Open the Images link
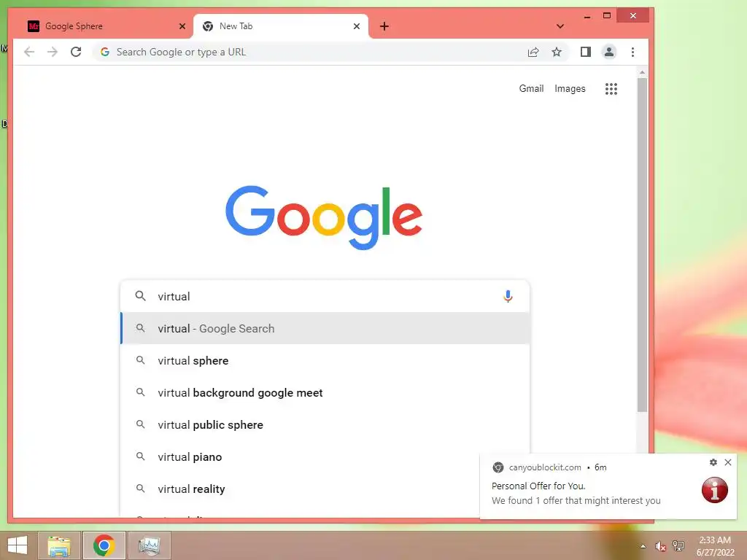The height and width of the screenshot is (560, 747). pos(570,88)
